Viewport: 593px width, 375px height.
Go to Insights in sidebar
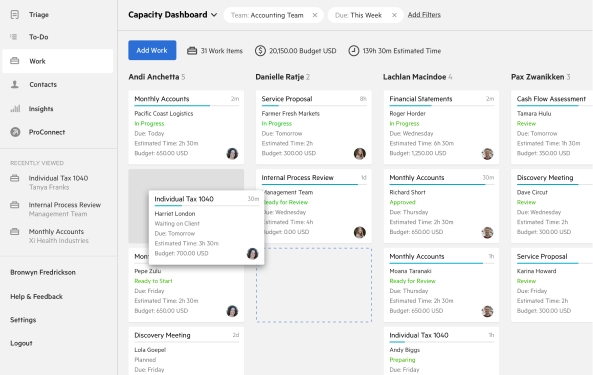click(x=41, y=109)
